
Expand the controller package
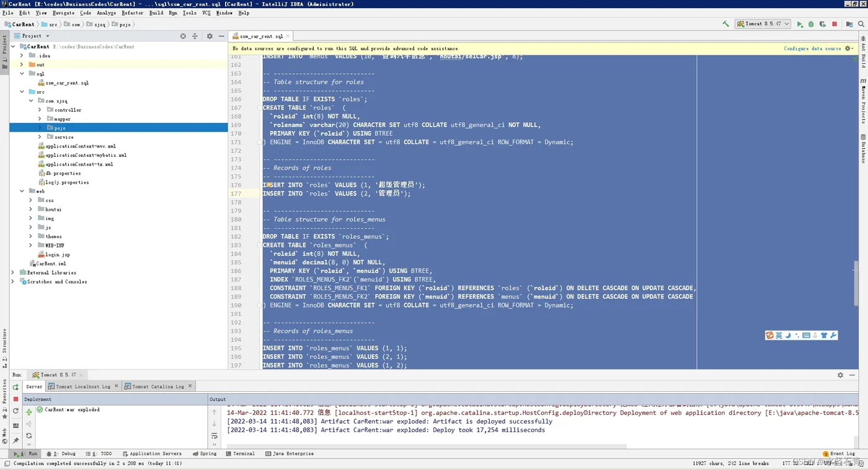coord(40,110)
